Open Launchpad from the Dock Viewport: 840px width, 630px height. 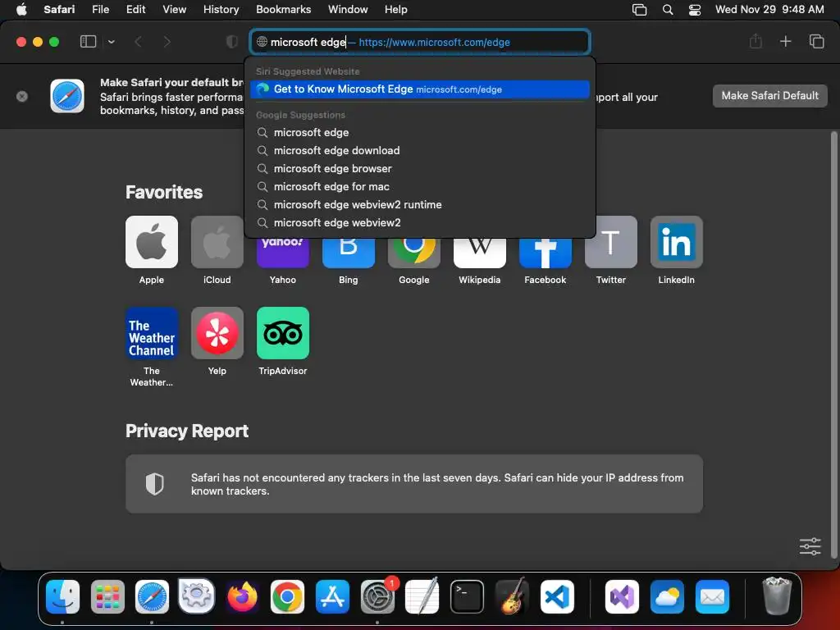click(x=107, y=596)
